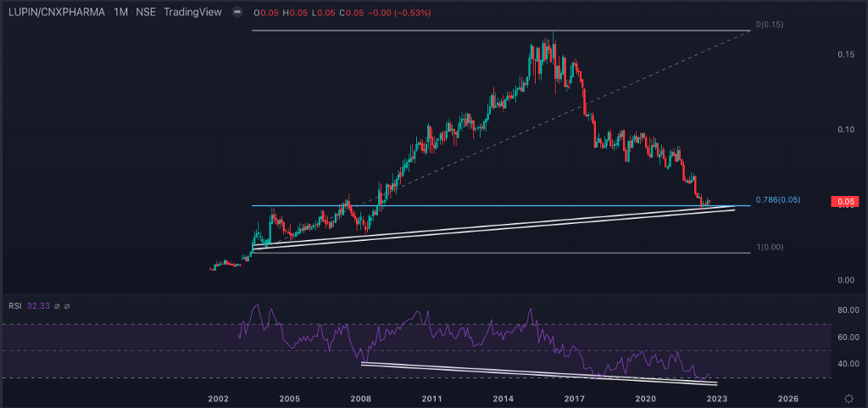Click the 1(0.00) Fibonacci level label
The height and width of the screenshot is (408, 868).
click(x=770, y=248)
